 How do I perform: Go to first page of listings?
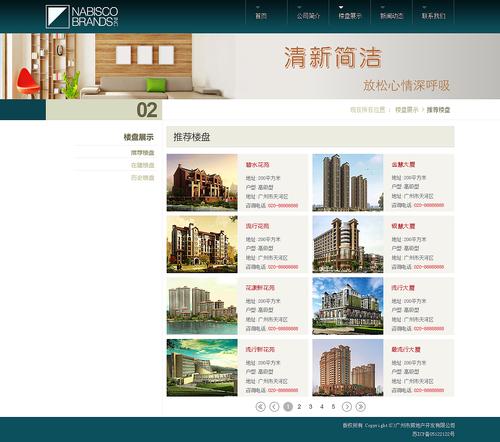pos(260,407)
